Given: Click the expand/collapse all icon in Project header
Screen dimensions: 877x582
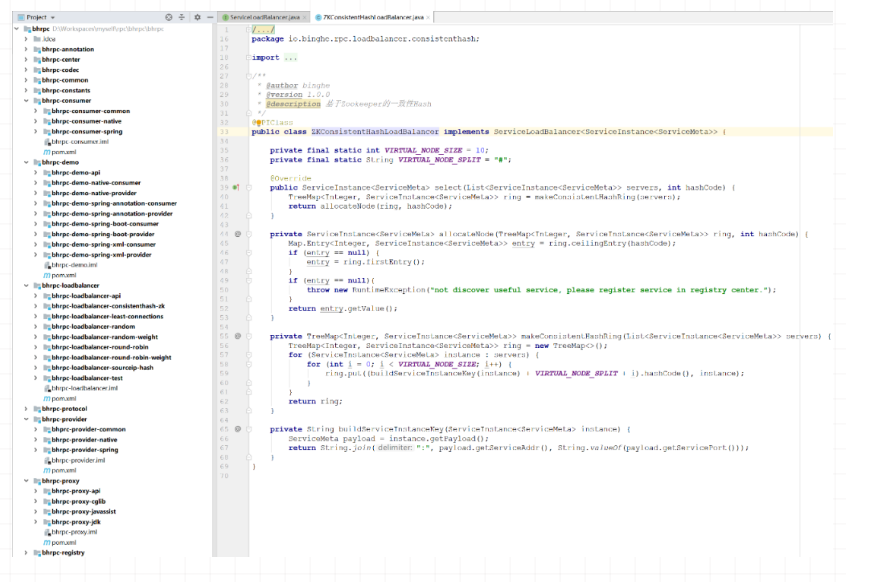Looking at the screenshot, I should (x=181, y=17).
